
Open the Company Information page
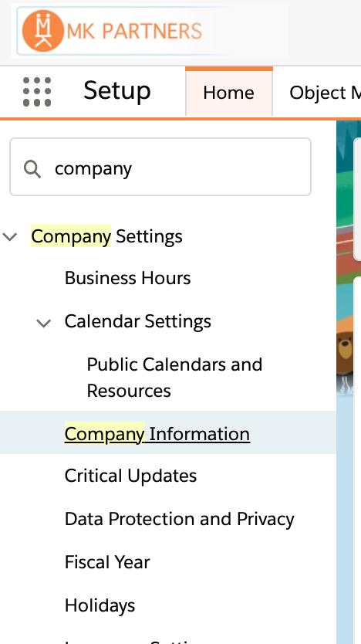click(157, 434)
